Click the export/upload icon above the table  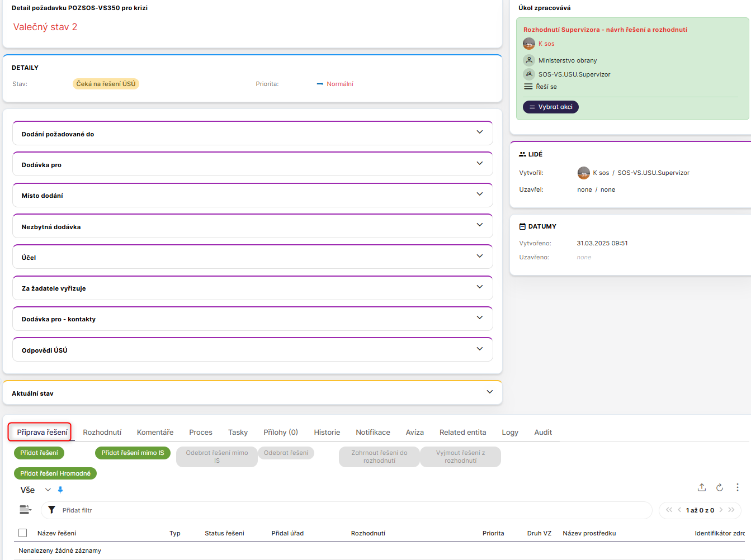702,487
